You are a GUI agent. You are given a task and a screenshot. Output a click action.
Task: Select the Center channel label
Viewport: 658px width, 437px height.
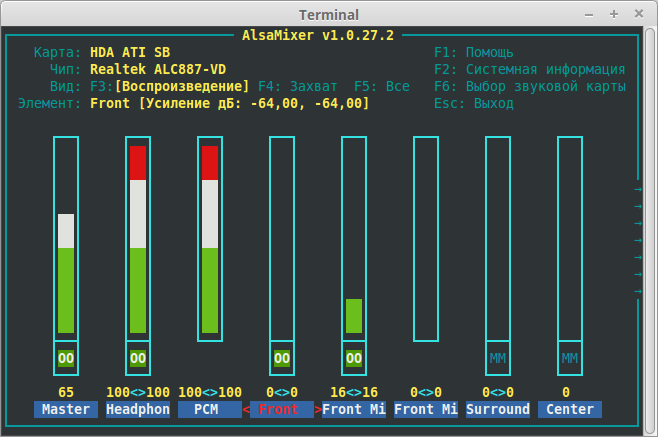click(x=570, y=409)
